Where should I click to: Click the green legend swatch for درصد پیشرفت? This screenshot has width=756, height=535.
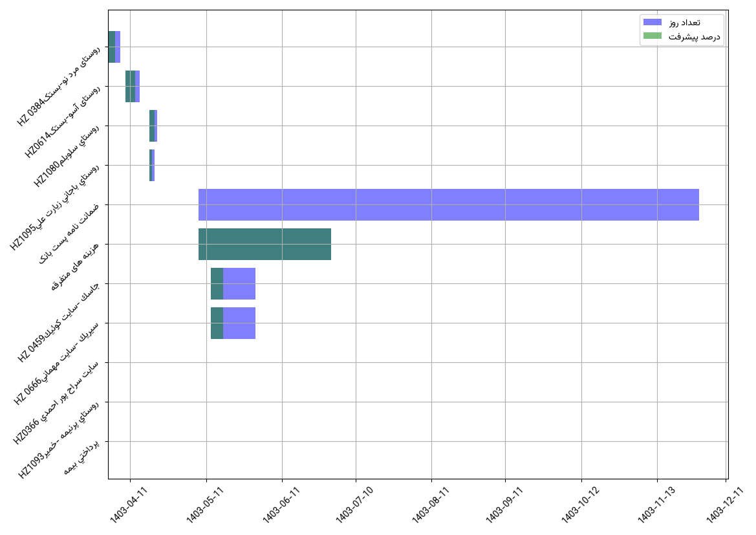click(652, 36)
